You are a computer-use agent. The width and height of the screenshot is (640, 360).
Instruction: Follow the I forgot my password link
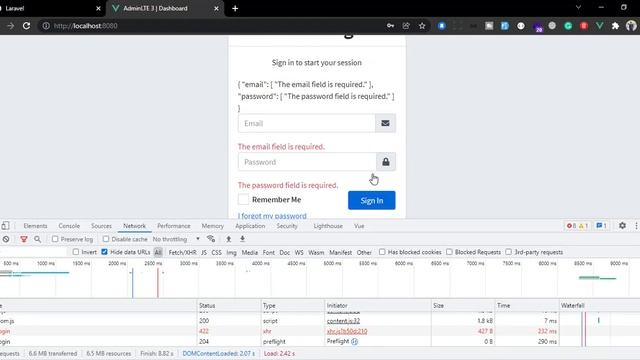coord(272,216)
